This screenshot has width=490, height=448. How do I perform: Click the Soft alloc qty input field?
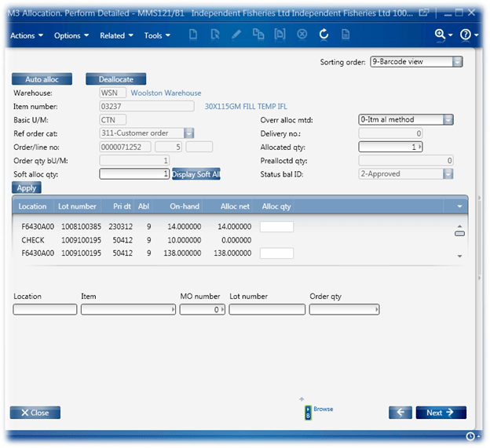(134, 174)
